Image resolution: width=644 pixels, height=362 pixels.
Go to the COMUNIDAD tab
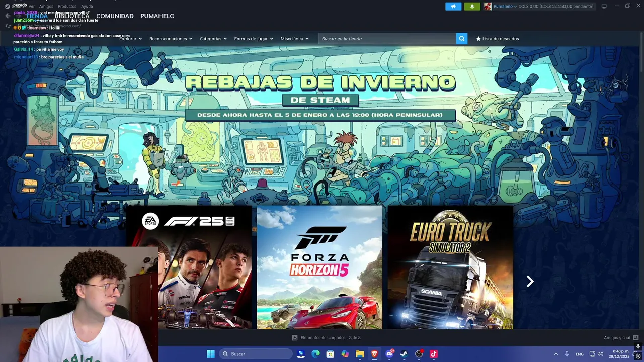(x=115, y=16)
